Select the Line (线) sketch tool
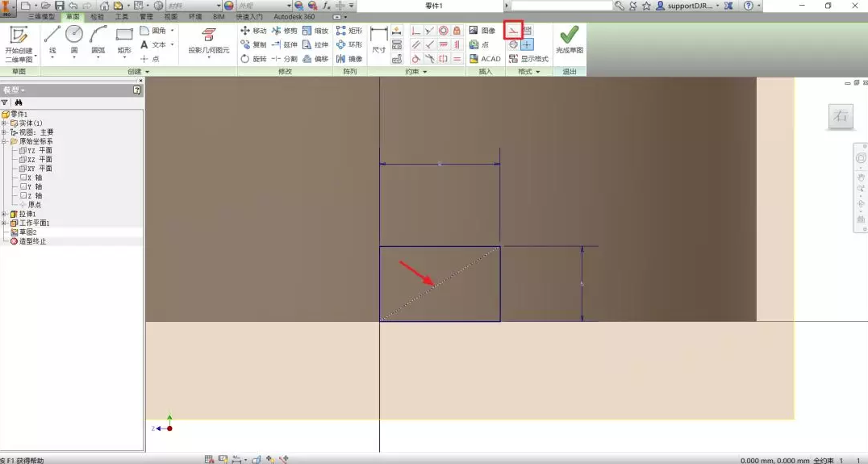This screenshot has height=464, width=868. point(52,39)
